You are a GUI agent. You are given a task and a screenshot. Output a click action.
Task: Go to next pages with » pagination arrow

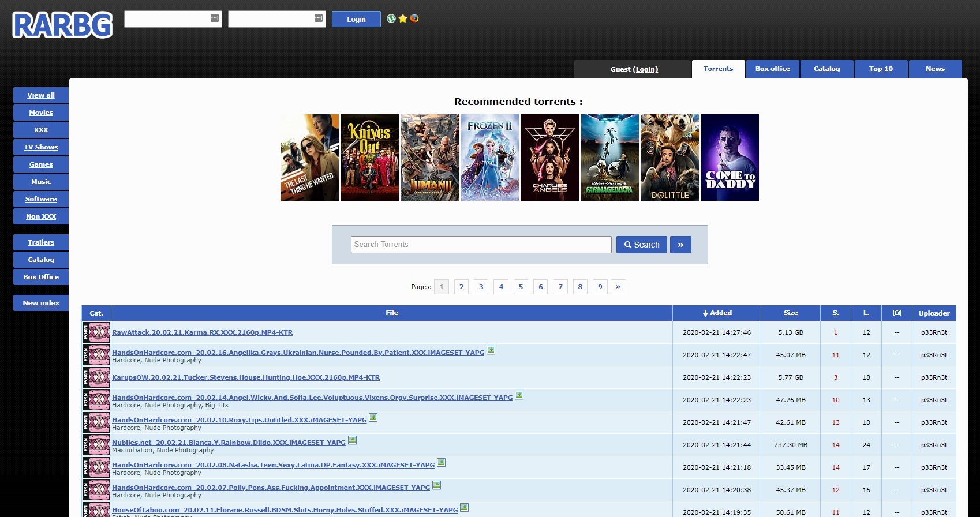(618, 287)
